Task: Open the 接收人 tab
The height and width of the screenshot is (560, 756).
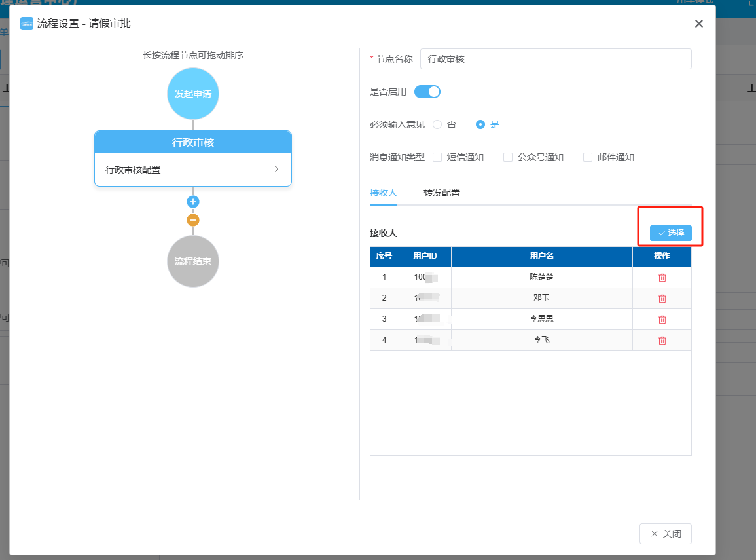Action: [384, 193]
